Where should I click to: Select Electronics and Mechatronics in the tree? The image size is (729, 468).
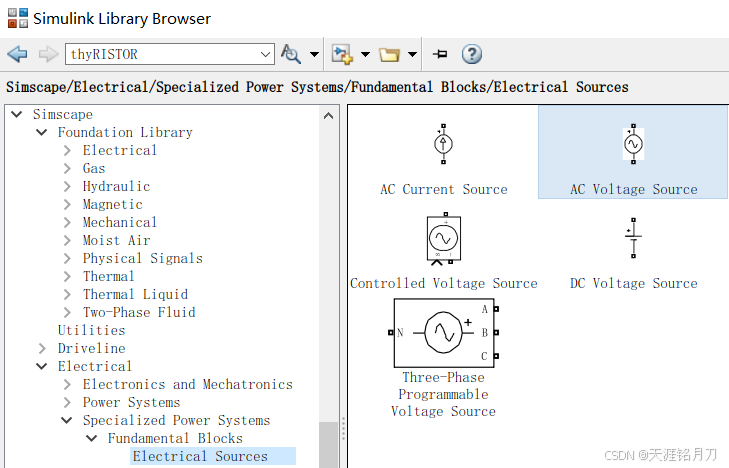click(x=188, y=384)
